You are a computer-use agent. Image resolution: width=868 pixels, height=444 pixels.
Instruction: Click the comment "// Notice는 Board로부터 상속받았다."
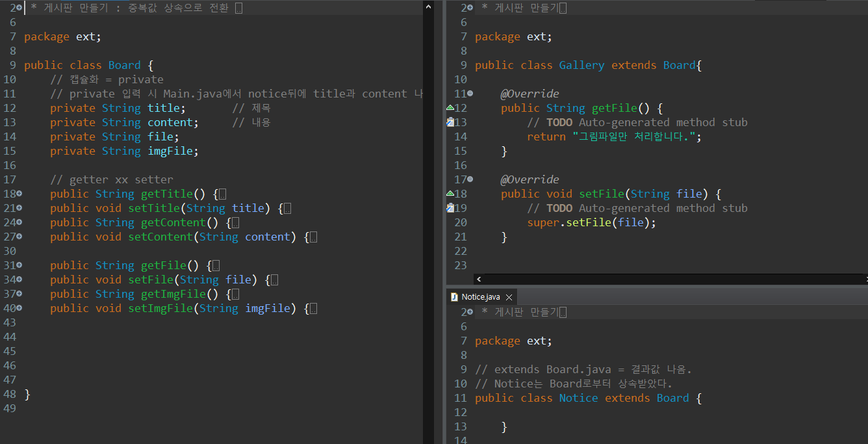click(x=574, y=384)
